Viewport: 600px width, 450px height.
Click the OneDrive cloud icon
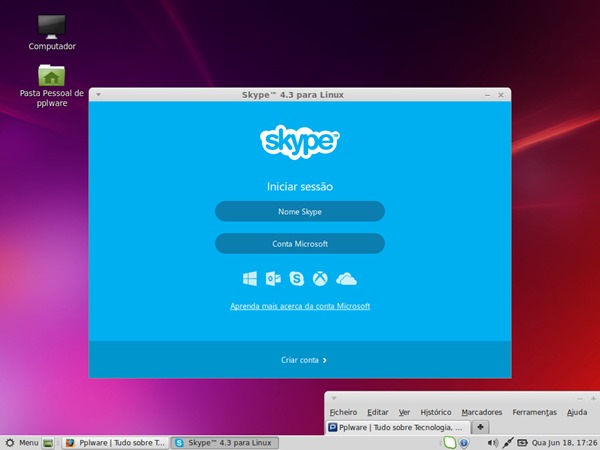click(346, 279)
